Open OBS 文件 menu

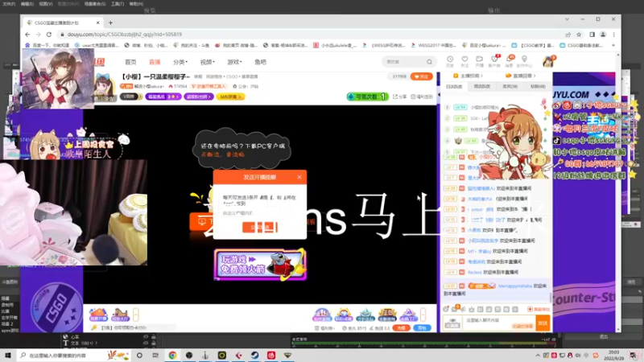tap(9, 4)
